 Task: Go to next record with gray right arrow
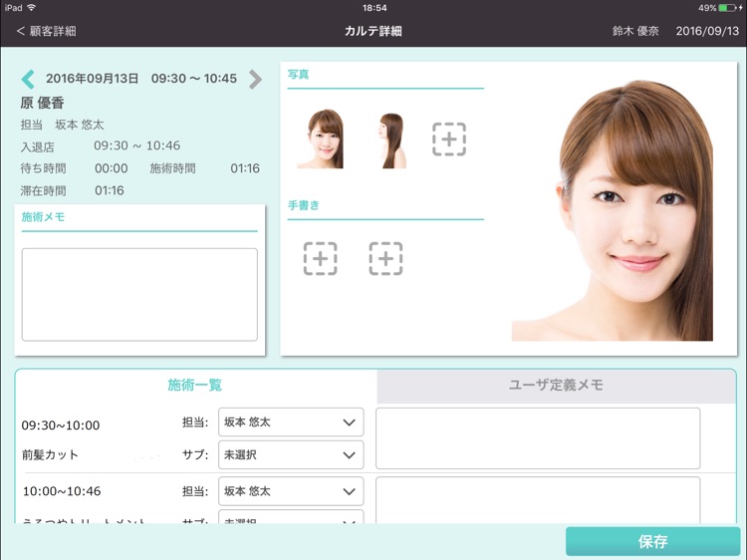point(255,79)
